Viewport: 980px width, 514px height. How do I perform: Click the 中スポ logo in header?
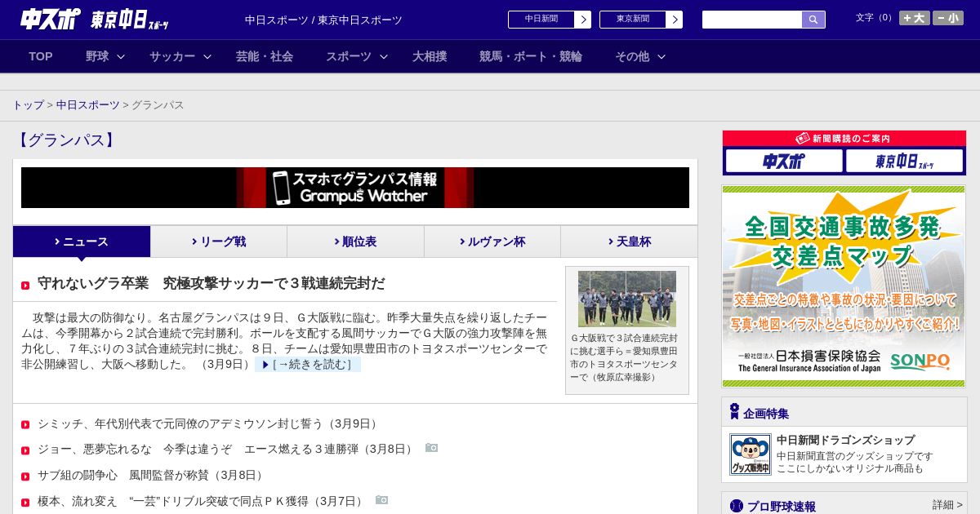[x=50, y=19]
